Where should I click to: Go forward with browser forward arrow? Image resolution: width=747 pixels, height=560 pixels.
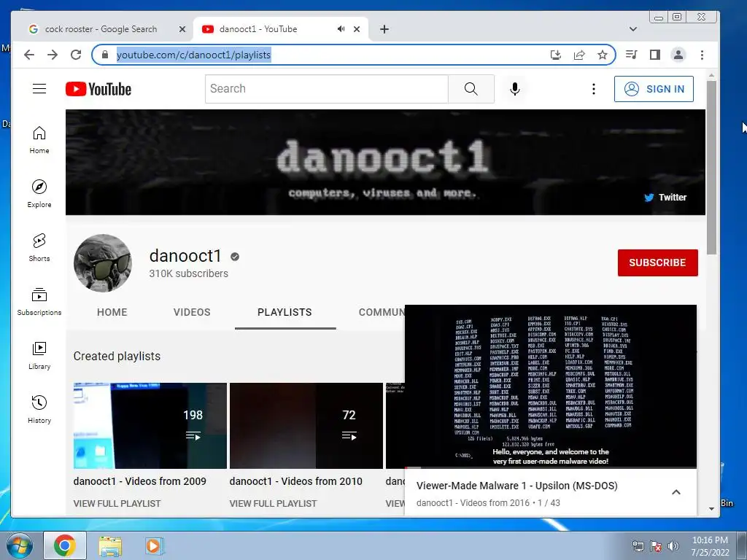(53, 55)
